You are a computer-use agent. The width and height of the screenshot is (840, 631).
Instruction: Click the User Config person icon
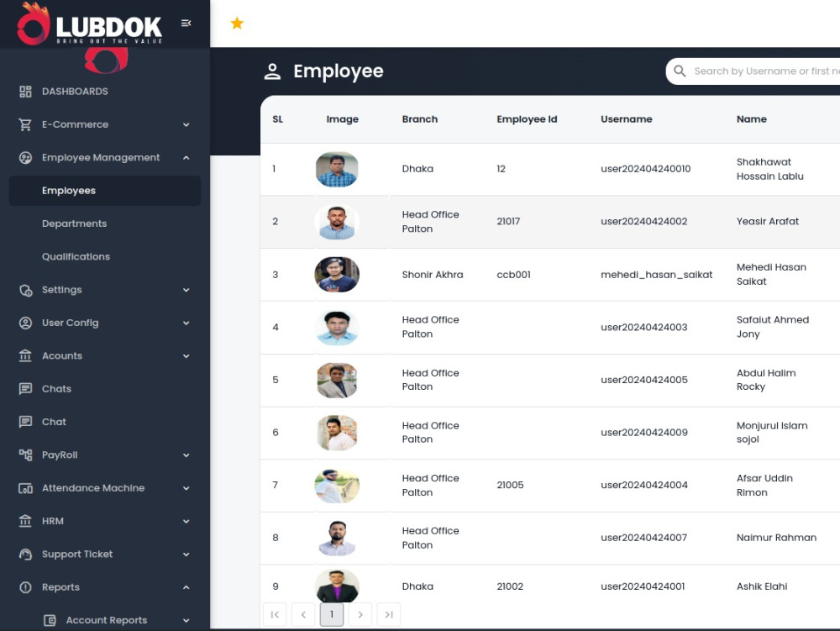click(25, 323)
